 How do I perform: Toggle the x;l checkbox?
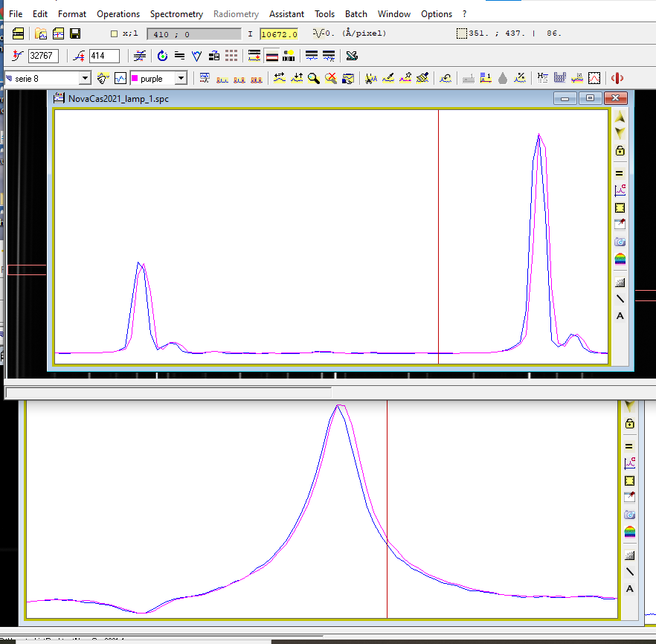click(x=114, y=33)
